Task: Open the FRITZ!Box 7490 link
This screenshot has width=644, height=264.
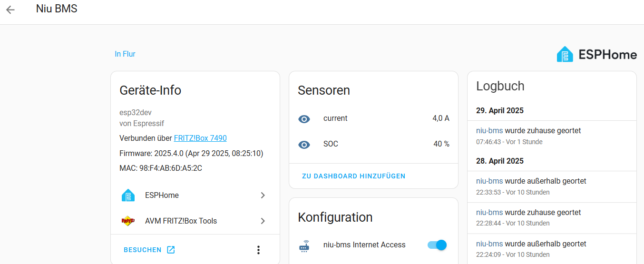Action: pyautogui.click(x=200, y=138)
